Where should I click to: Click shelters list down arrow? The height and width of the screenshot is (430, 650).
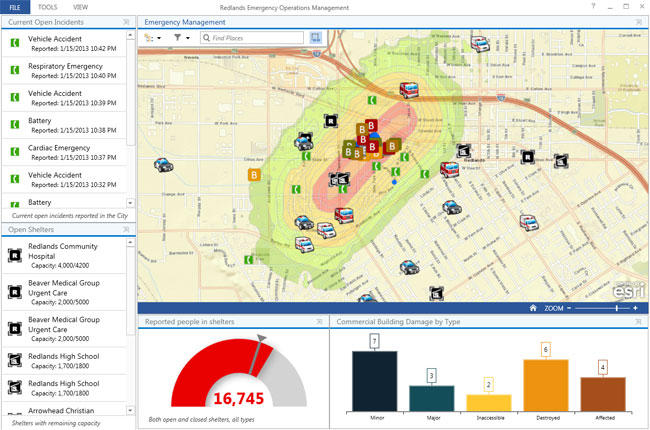click(131, 410)
